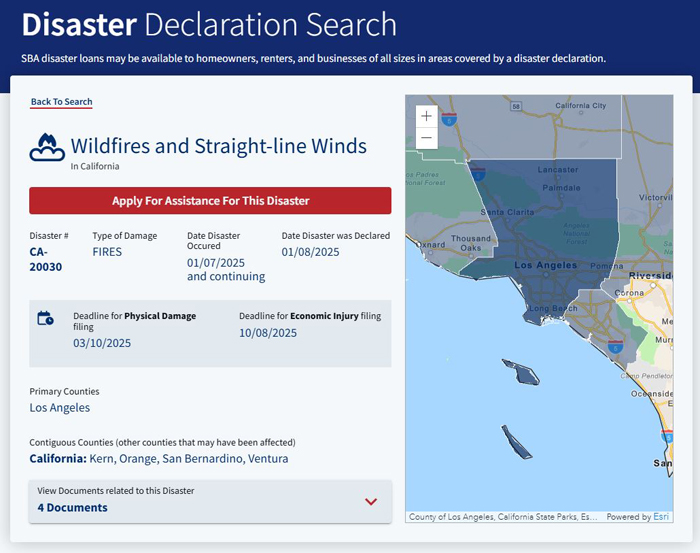Expand the 4 Documents section
Image resolution: width=700 pixels, height=553 pixels.
pos(210,501)
